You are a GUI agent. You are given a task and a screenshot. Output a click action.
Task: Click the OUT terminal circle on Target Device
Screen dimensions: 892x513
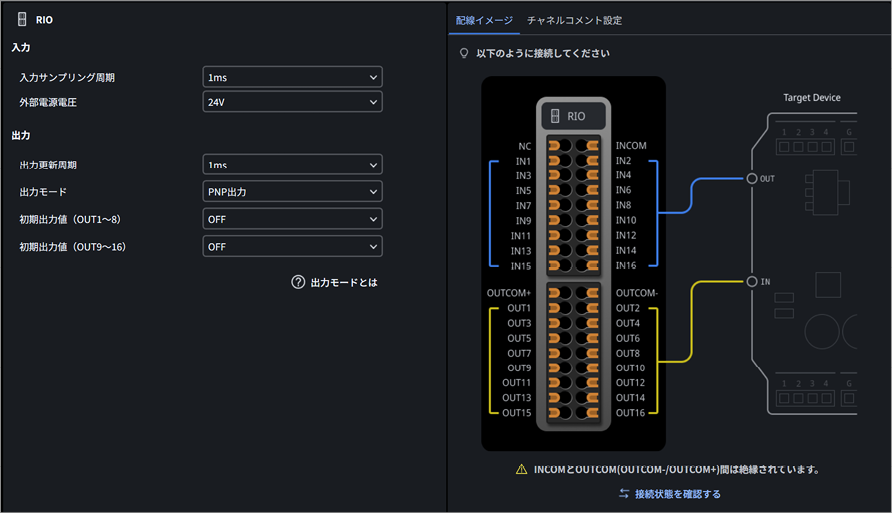tap(751, 179)
